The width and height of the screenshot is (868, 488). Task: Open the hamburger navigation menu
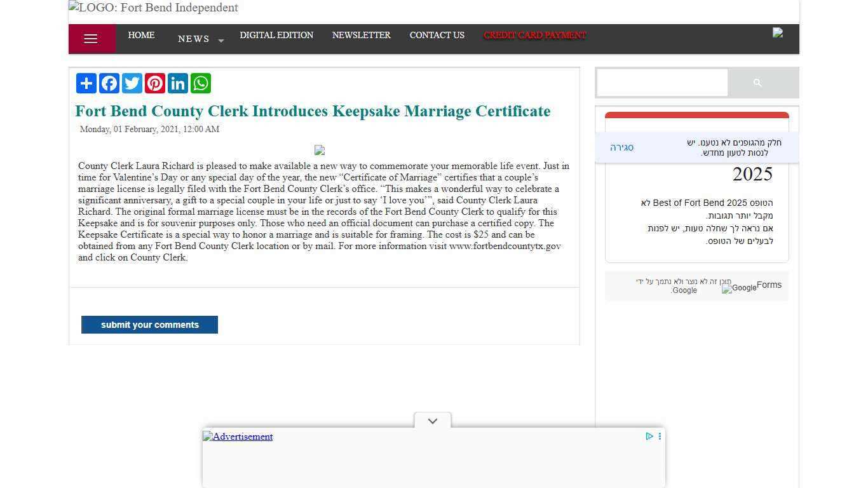[x=91, y=38]
